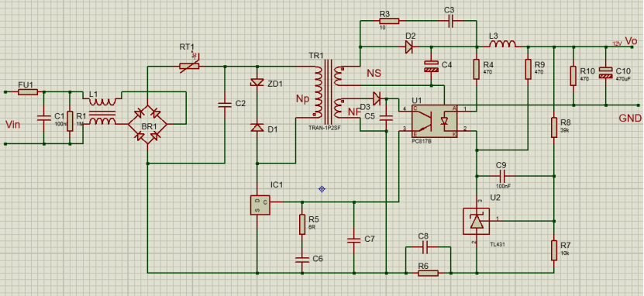Select capacitor C3 symbol
The height and width of the screenshot is (296, 644).
pyautogui.click(x=450, y=22)
